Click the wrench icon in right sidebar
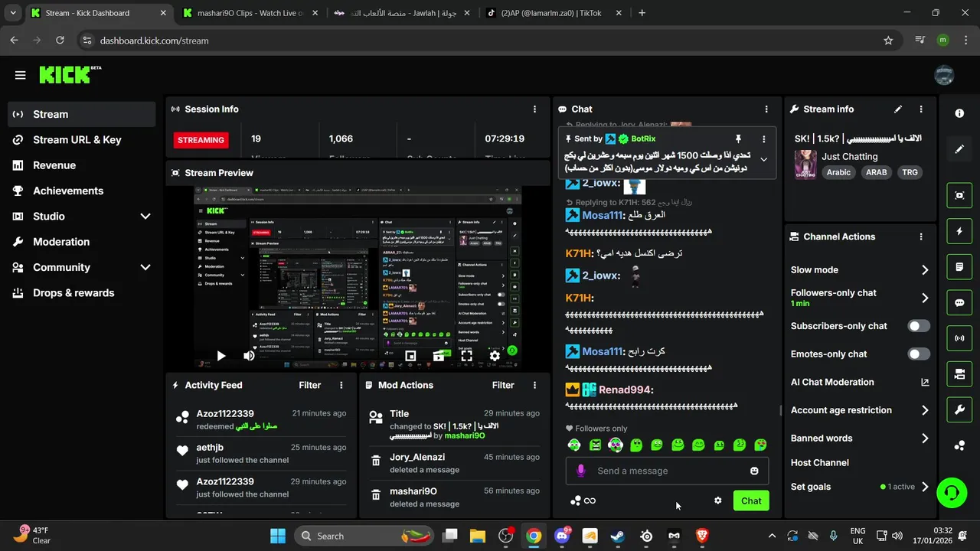The width and height of the screenshot is (980, 551). tap(959, 410)
